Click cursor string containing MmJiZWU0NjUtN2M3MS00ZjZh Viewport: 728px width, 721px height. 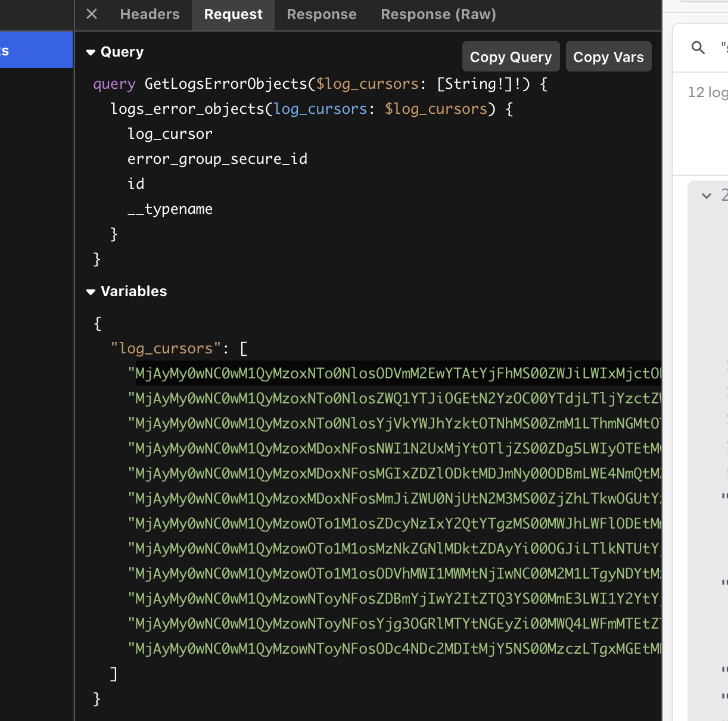coord(395,498)
